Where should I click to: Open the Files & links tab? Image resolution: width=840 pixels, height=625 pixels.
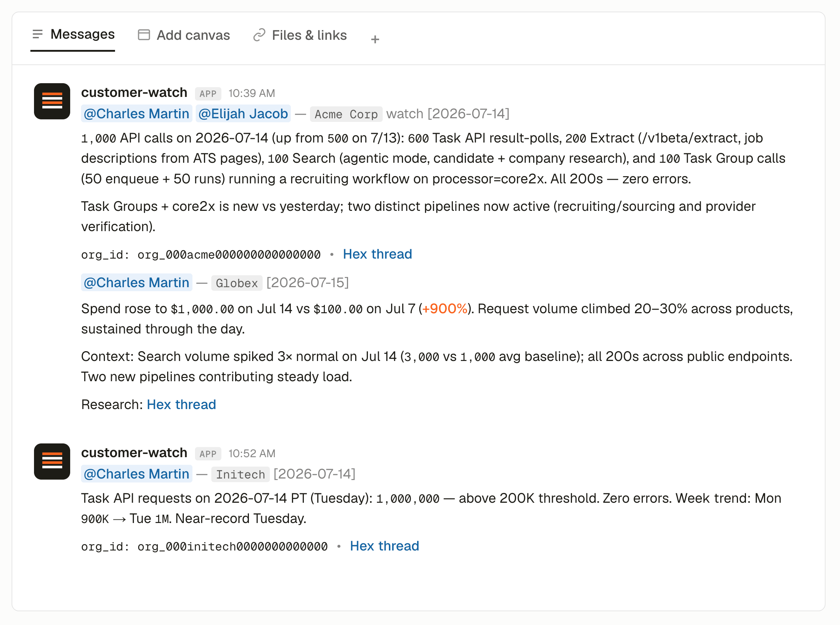click(x=300, y=35)
